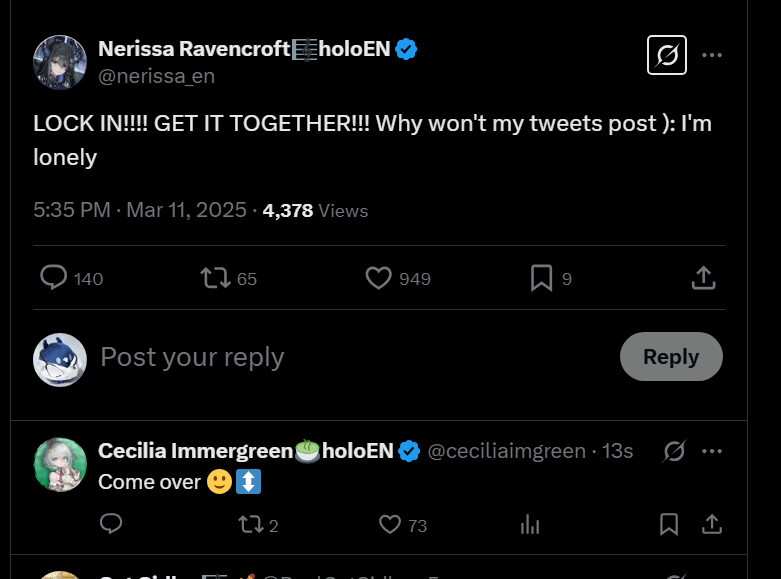Click Cecilia Immergreen's profile picture
This screenshot has height=579, width=781.
click(x=60, y=465)
